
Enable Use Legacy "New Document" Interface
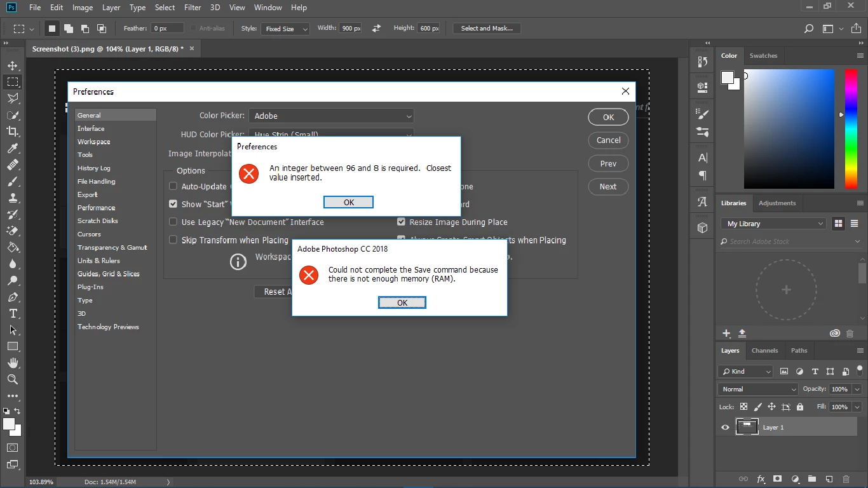tap(173, 222)
